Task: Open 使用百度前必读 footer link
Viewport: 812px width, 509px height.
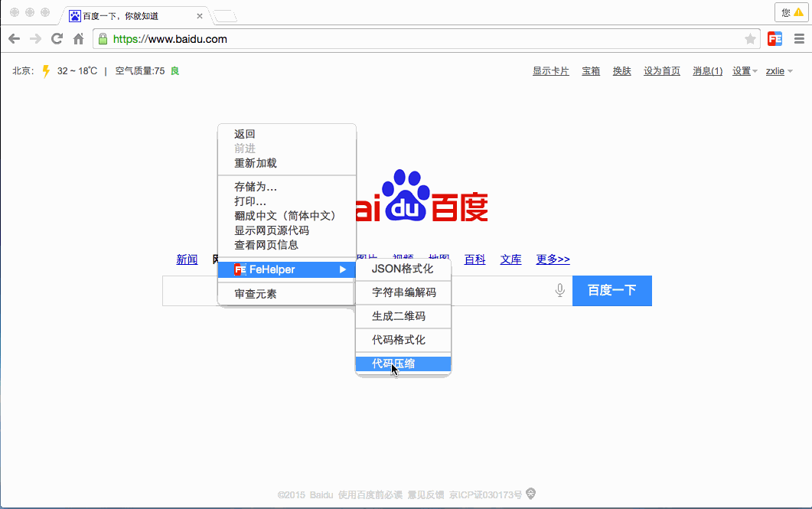Action: point(370,495)
